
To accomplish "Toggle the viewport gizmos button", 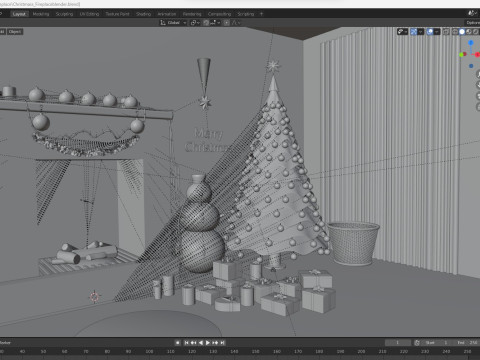I will 414,32.
